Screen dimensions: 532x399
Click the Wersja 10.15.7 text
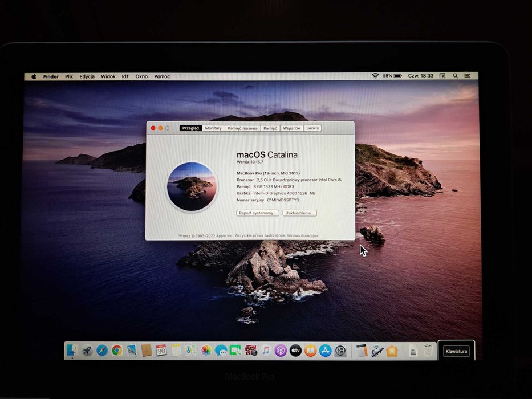(250, 162)
